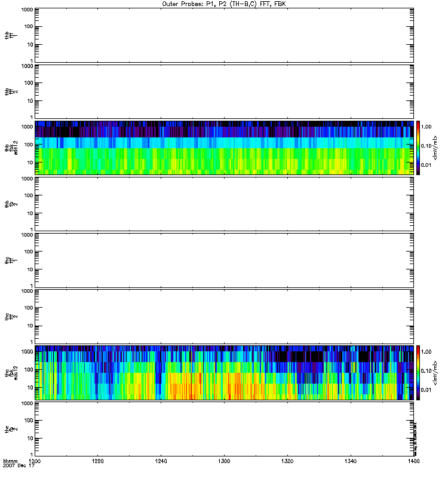Click the empty thb fff 1 plot panel

click(x=224, y=35)
